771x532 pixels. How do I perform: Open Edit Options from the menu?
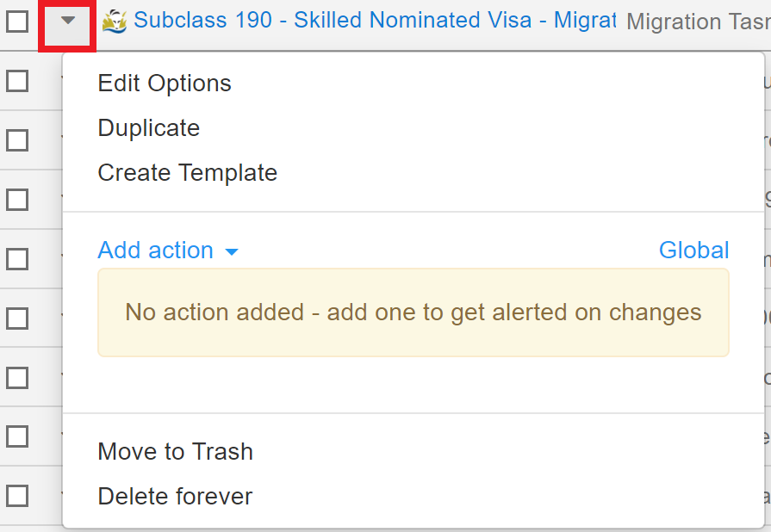coord(165,83)
